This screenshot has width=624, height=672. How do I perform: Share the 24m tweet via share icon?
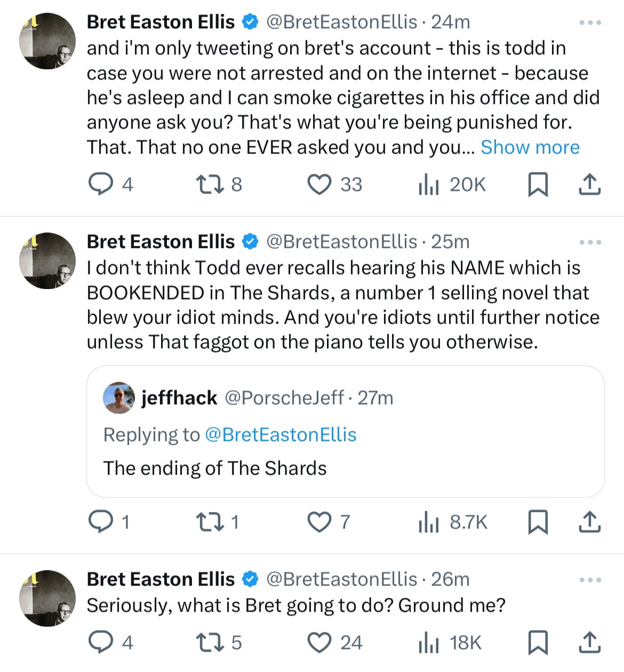click(590, 185)
